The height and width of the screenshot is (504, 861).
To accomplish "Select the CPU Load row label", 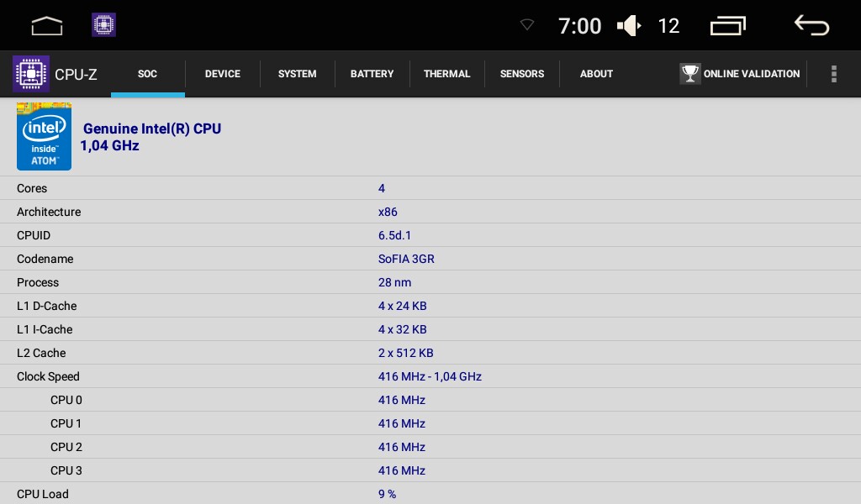I will pos(43,495).
